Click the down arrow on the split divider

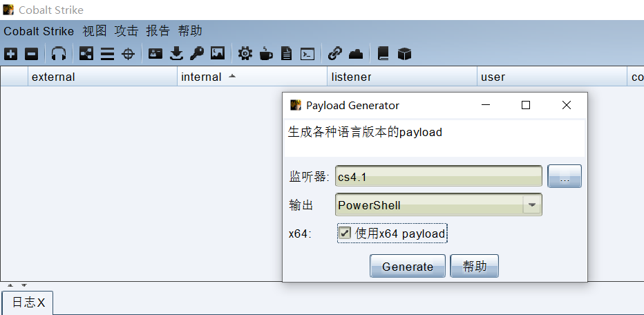pyautogui.click(x=23, y=285)
